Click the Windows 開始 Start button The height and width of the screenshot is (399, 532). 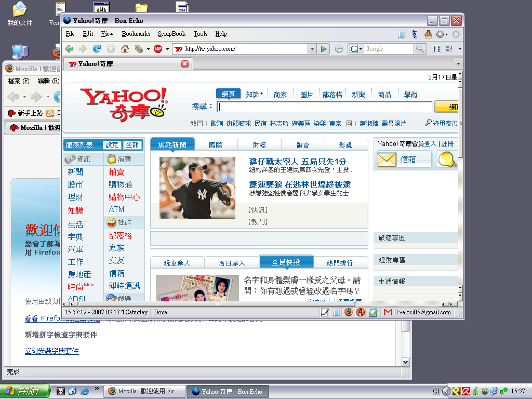(x=25, y=391)
